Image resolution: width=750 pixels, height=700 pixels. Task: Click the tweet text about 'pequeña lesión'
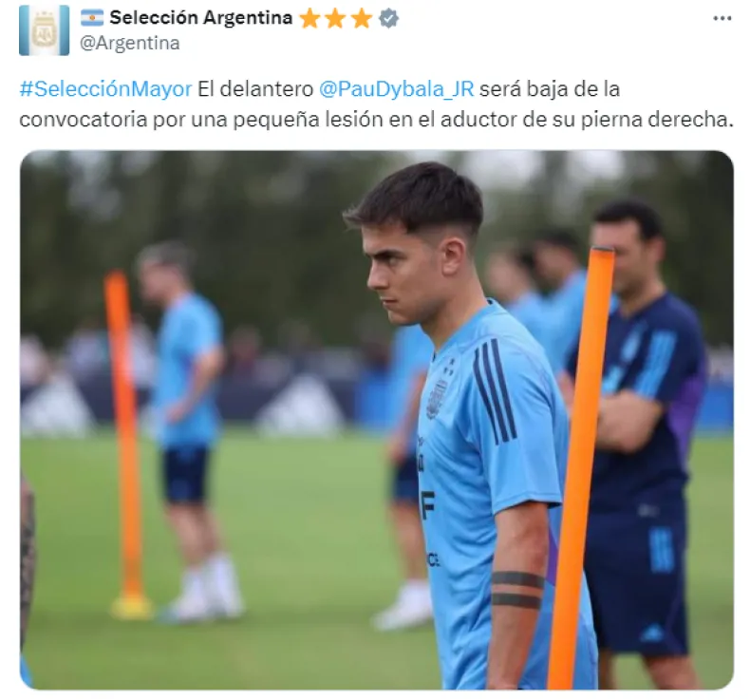coord(377,104)
